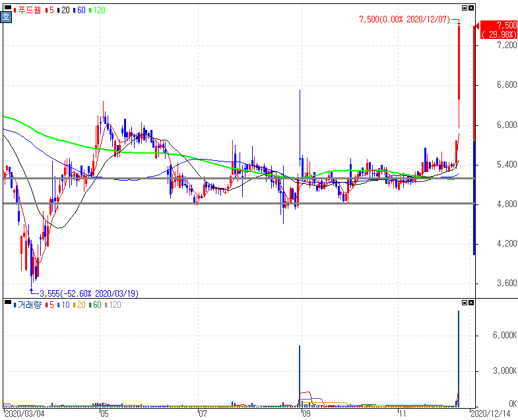This screenshot has width=518, height=420.
Task: Maximize the price chart panel
Action: coord(465,8)
